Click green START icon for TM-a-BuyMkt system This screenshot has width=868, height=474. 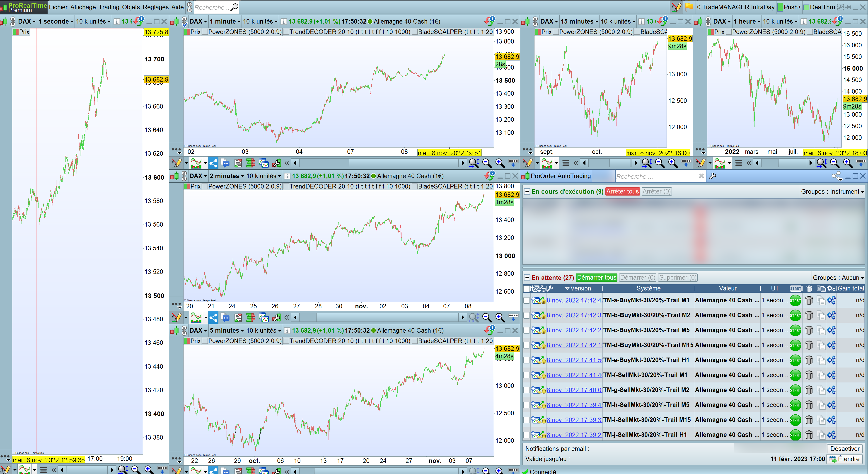click(795, 300)
